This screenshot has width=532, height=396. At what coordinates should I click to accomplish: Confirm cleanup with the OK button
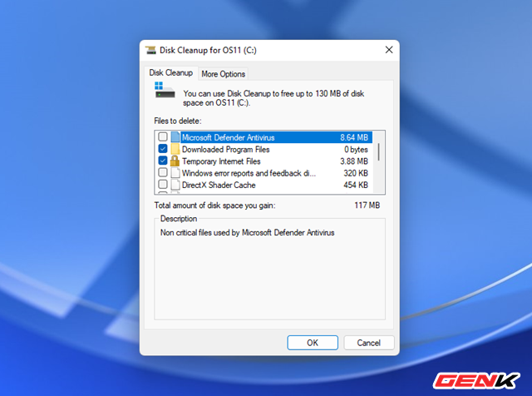[313, 343]
